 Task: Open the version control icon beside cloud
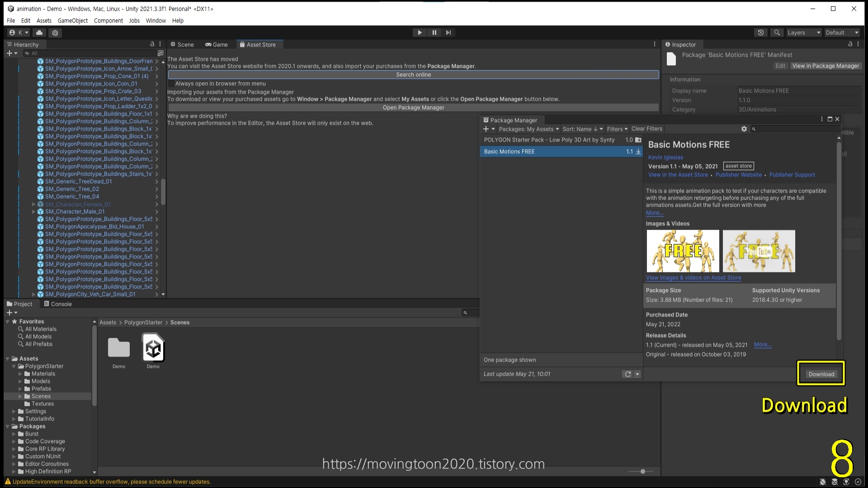(x=55, y=33)
